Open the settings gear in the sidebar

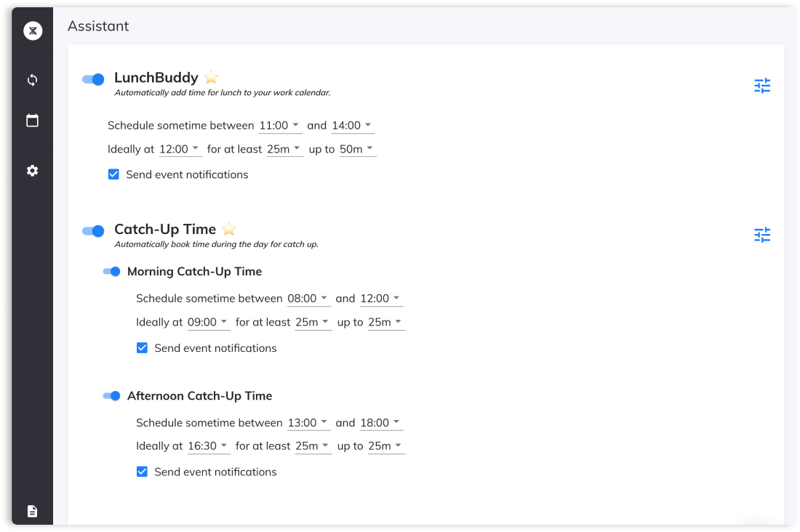point(32,170)
